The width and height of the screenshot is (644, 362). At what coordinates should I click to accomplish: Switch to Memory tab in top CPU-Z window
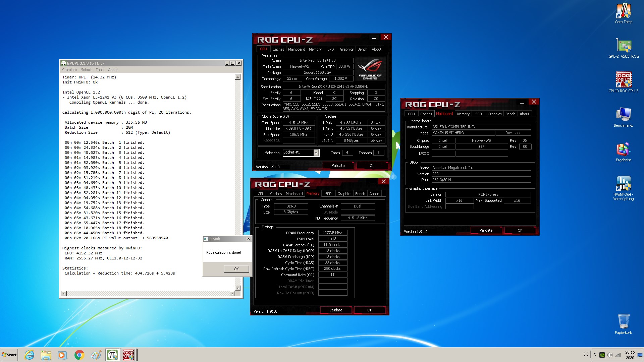pos(315,49)
